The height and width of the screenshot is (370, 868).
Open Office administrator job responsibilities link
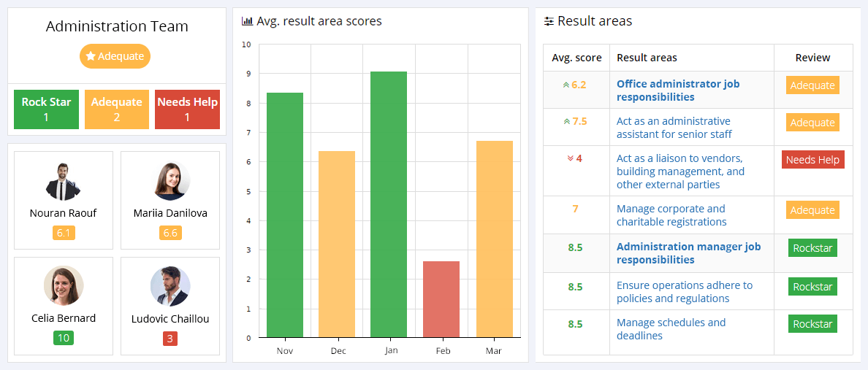(677, 90)
